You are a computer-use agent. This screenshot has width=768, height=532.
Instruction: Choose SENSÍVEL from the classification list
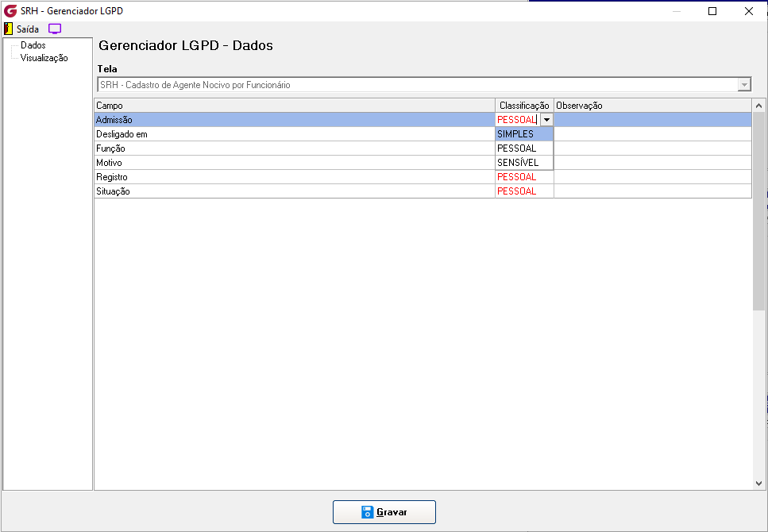tap(524, 162)
